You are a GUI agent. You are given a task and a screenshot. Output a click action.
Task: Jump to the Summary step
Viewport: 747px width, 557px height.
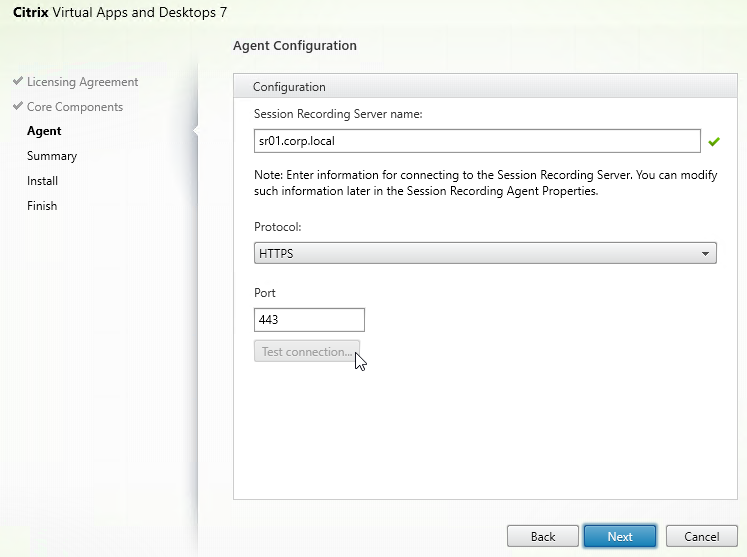(52, 156)
